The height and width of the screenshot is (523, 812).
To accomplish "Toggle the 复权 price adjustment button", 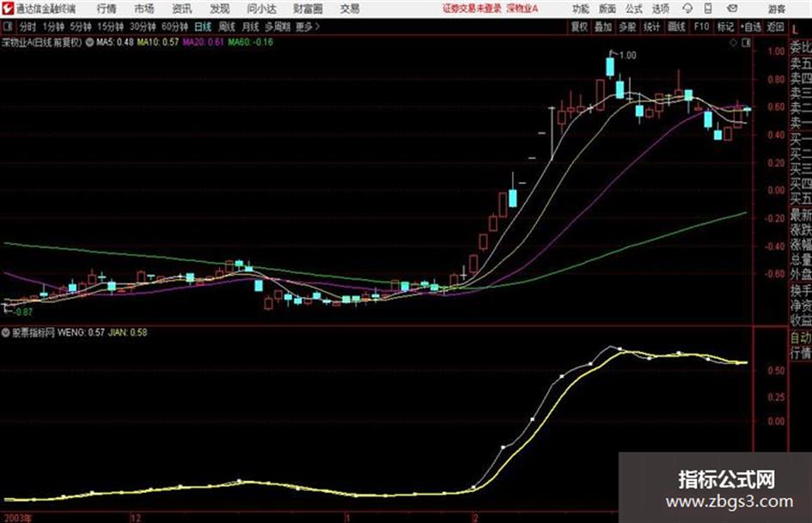I will (x=579, y=27).
